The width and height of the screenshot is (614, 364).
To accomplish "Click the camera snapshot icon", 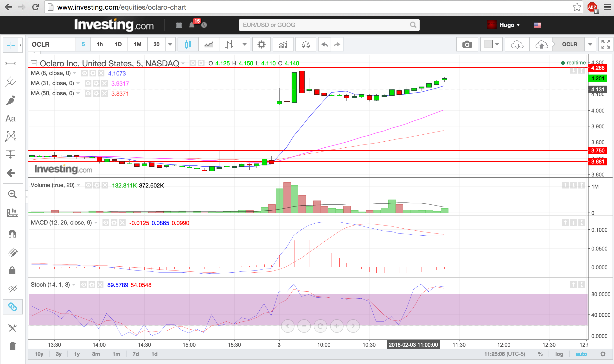I will coord(467,44).
